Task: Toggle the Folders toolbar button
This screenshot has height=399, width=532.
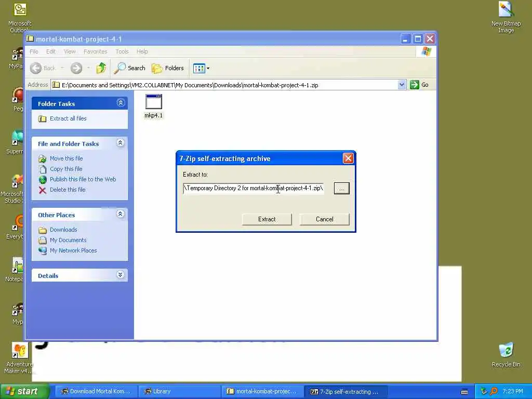Action: point(168,68)
